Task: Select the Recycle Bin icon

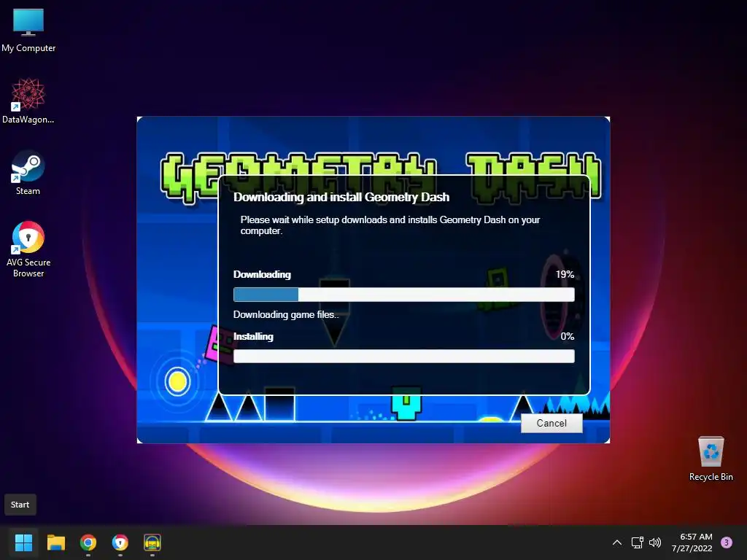Action: (x=711, y=459)
